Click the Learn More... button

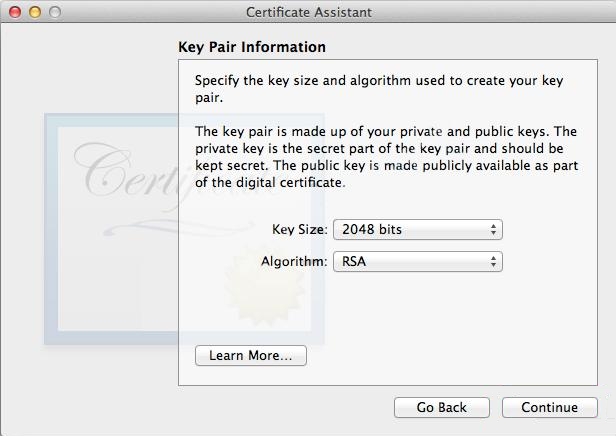(251, 355)
